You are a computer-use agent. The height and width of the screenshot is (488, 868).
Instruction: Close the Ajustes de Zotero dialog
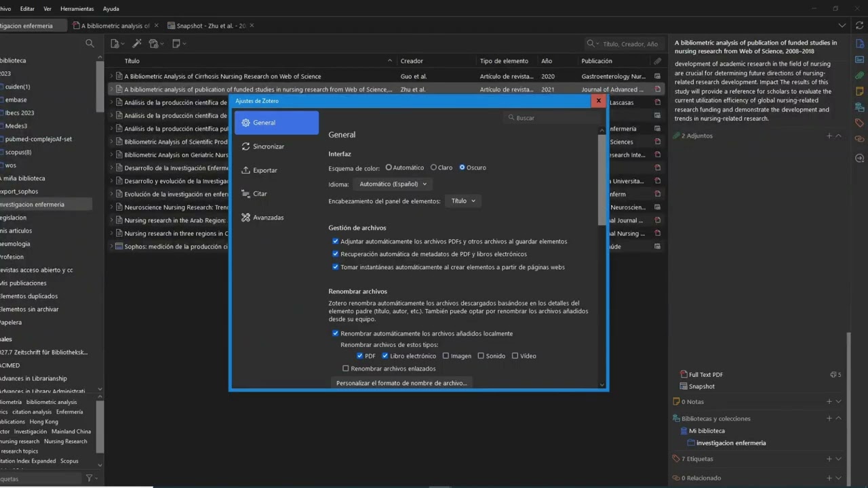(598, 101)
